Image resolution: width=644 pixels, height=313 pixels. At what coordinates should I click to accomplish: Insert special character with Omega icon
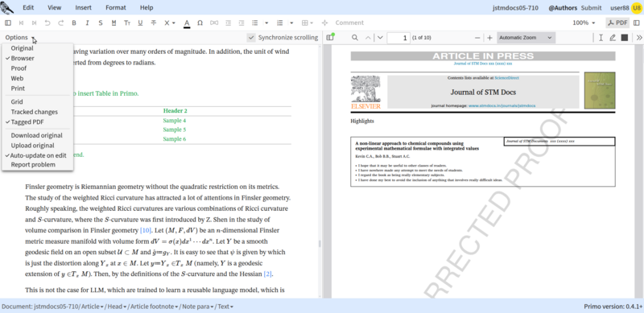pos(200,23)
